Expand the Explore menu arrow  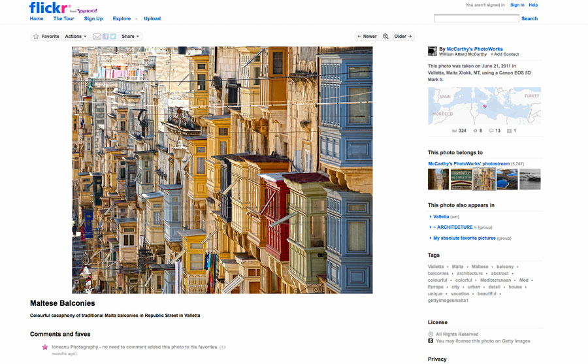pyautogui.click(x=136, y=19)
